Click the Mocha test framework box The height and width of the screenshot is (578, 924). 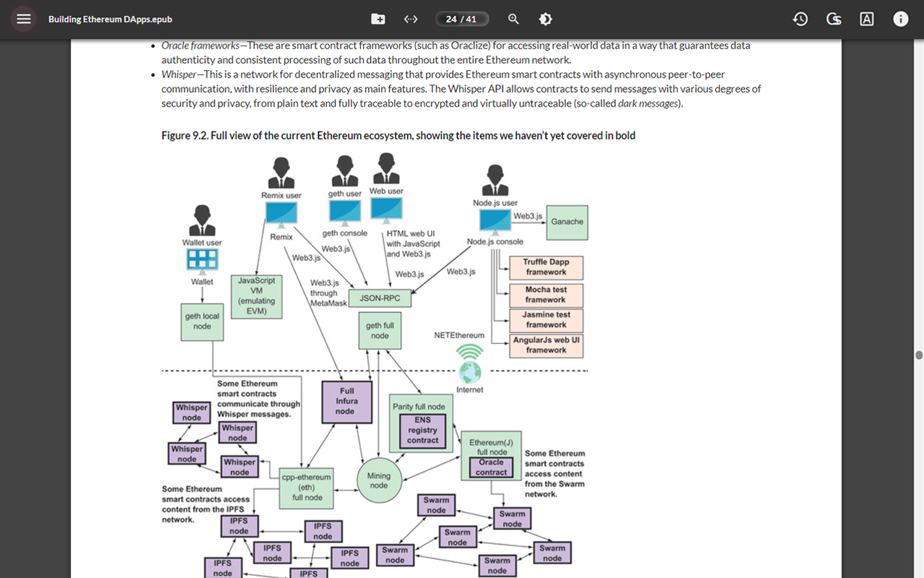tap(546, 295)
